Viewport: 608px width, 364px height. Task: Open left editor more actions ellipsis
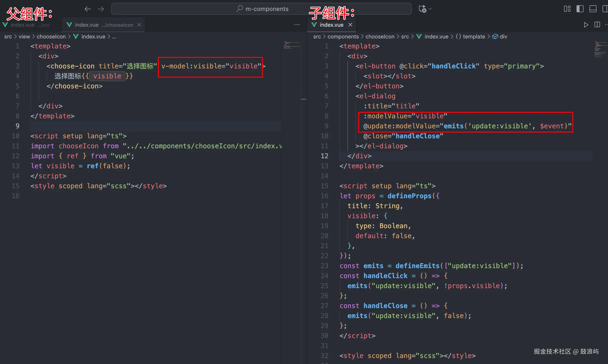[297, 25]
